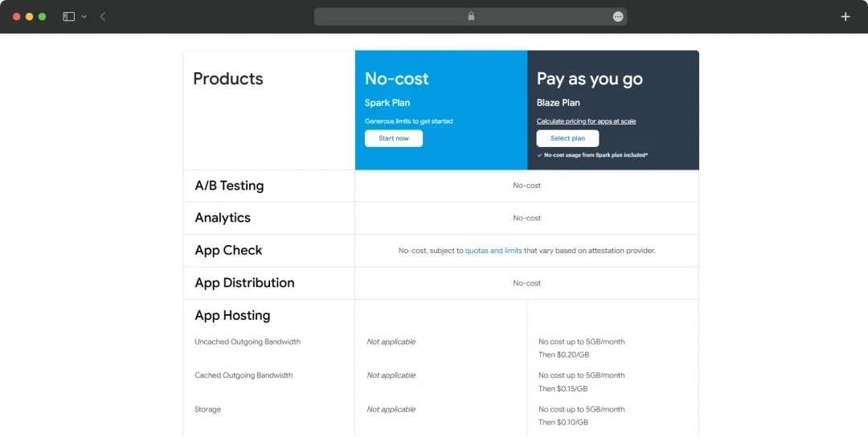
Task: Click the App Check product heading
Action: (x=228, y=251)
